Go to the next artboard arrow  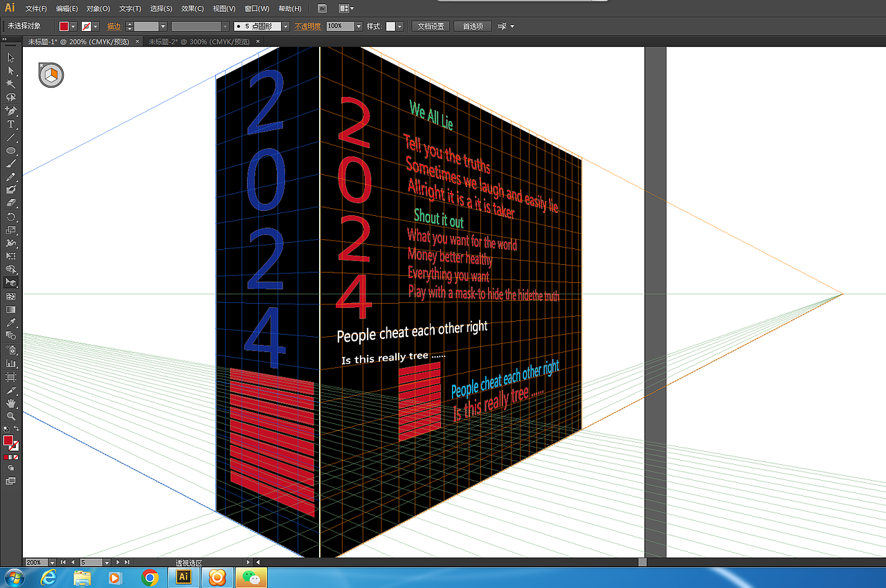(x=118, y=562)
